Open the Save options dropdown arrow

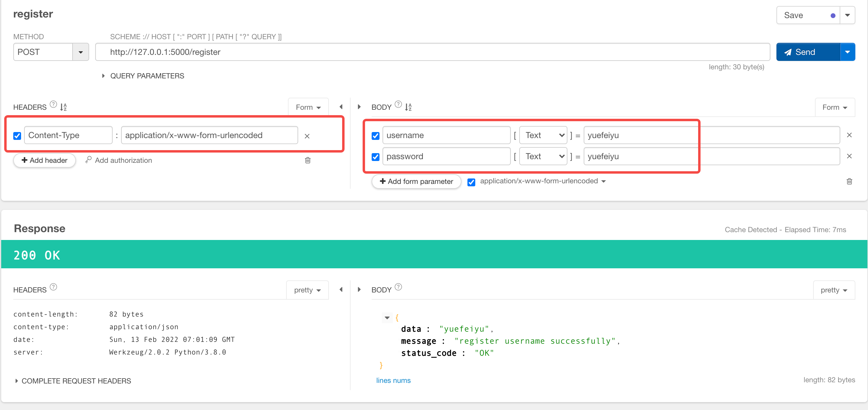click(848, 15)
